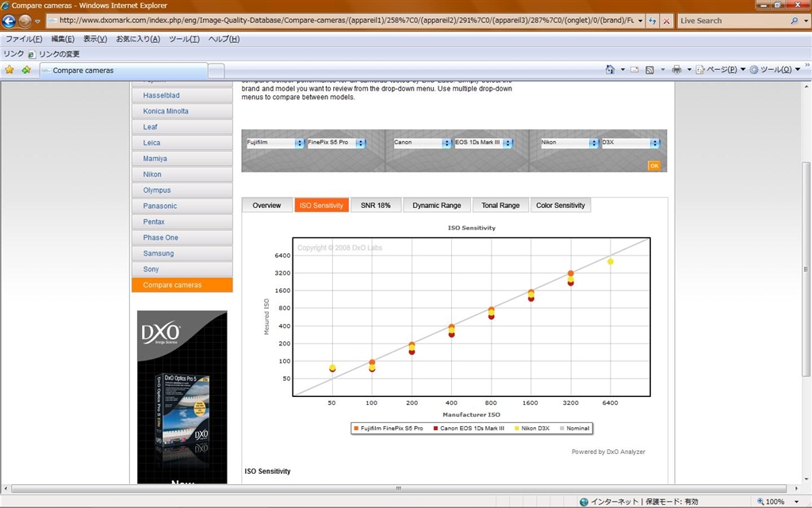This screenshot has width=812, height=508.
Task: Open the お気に入り(A) Favorites menu
Action: (138, 39)
